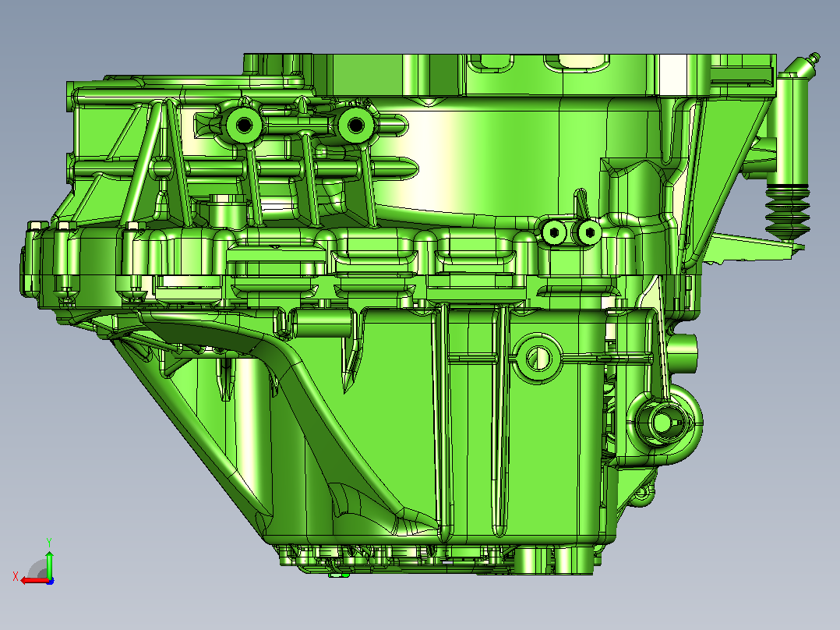
Task: Click the red X axis arrow of the triad
Action: (x=34, y=581)
